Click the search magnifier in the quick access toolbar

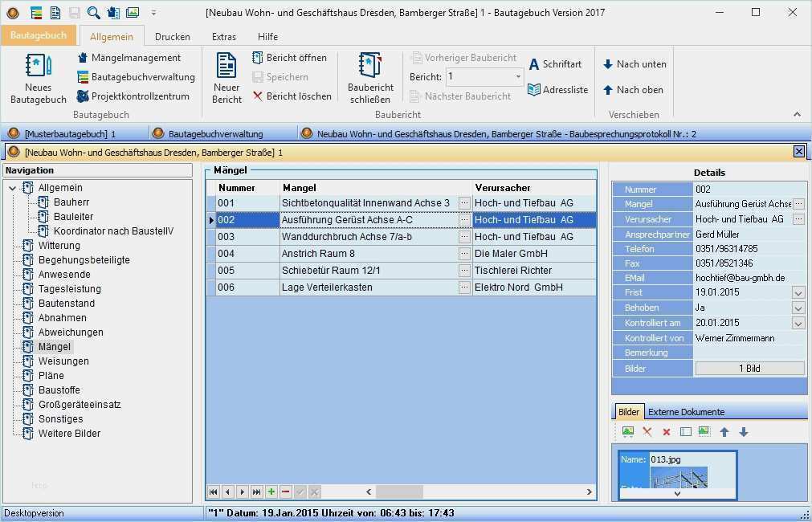tap(95, 12)
